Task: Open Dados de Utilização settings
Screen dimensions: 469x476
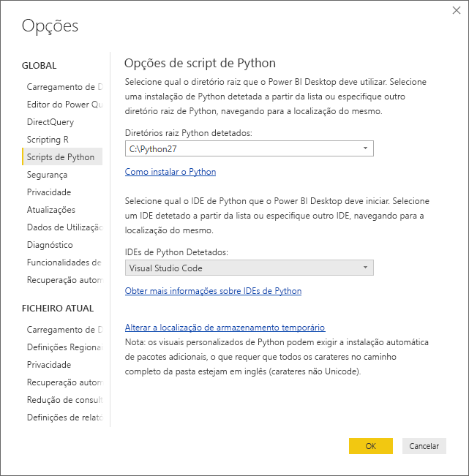Action: (64, 227)
